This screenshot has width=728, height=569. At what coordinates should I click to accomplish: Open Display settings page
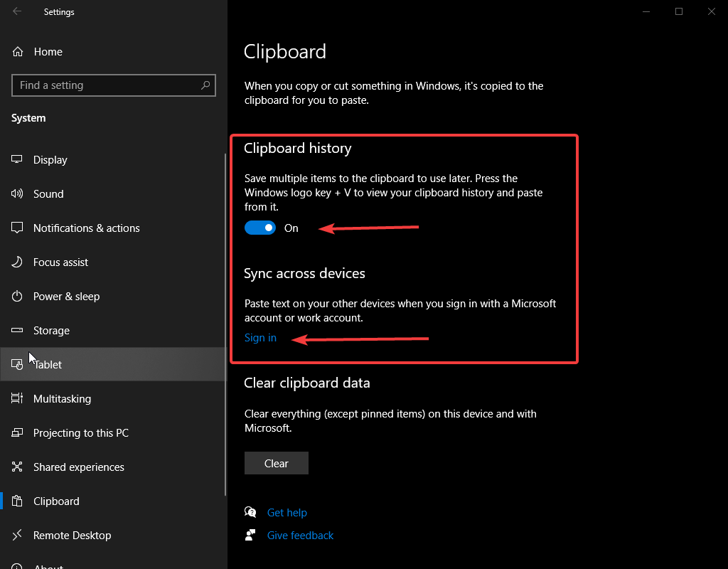coord(113,160)
